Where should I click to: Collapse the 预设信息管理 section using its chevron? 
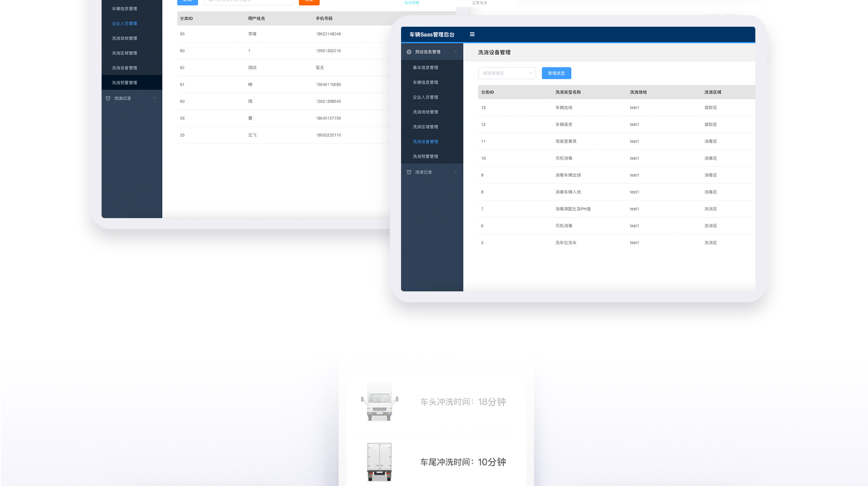[455, 52]
